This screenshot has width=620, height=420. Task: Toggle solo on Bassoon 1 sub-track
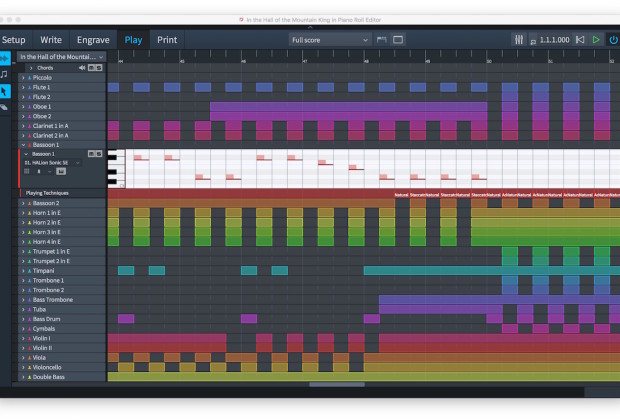pos(99,154)
